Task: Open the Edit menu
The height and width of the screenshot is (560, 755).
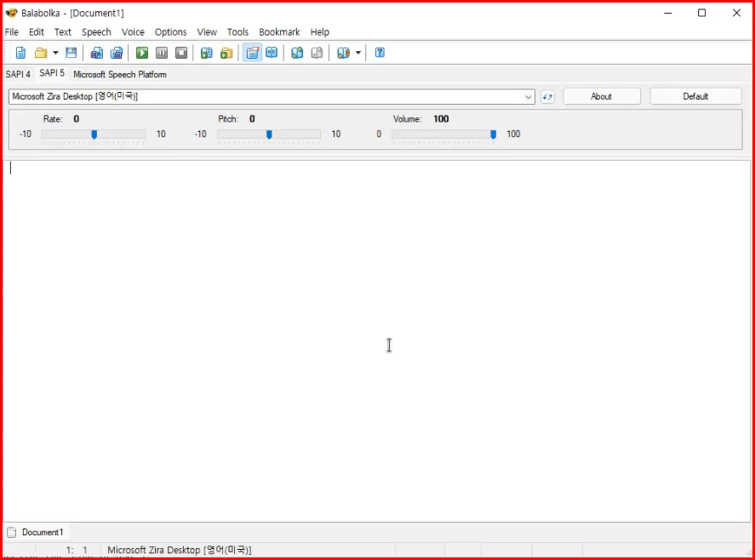Action: click(x=37, y=31)
